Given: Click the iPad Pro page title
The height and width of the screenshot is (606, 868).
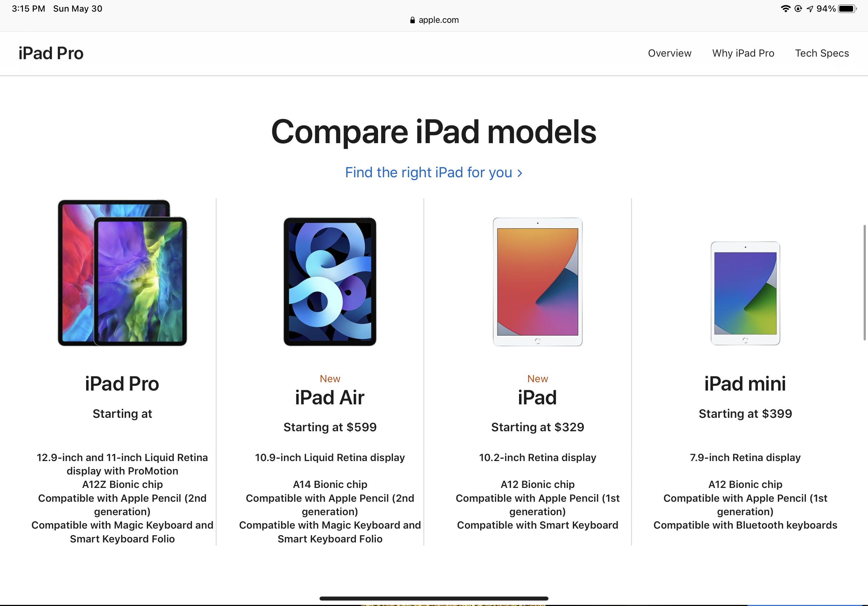Looking at the screenshot, I should (x=51, y=53).
